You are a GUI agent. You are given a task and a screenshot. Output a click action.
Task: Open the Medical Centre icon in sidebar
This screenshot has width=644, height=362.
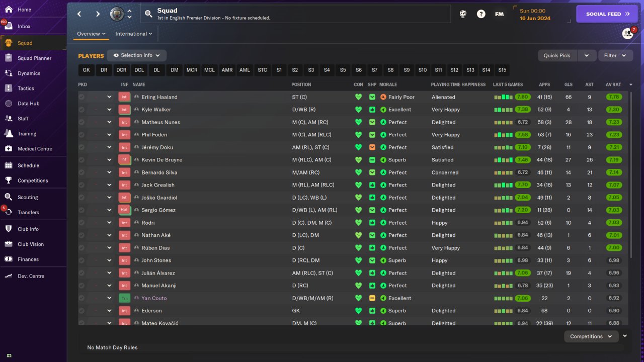point(9,149)
